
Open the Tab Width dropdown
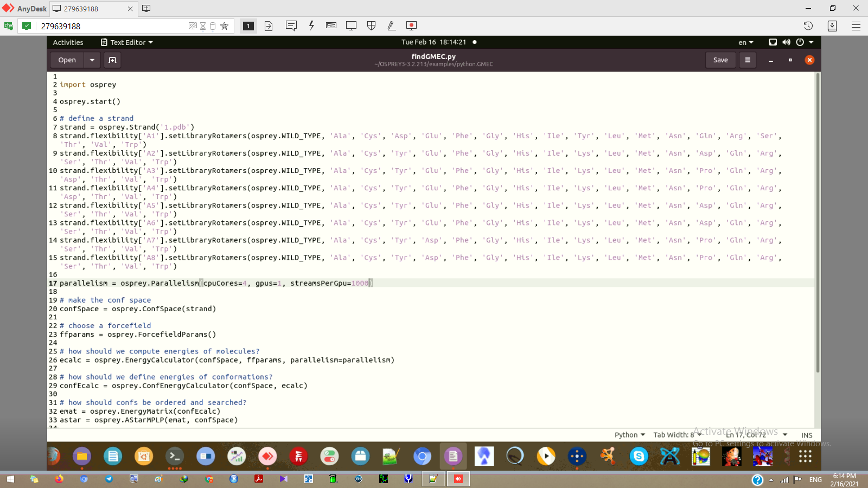[678, 435]
